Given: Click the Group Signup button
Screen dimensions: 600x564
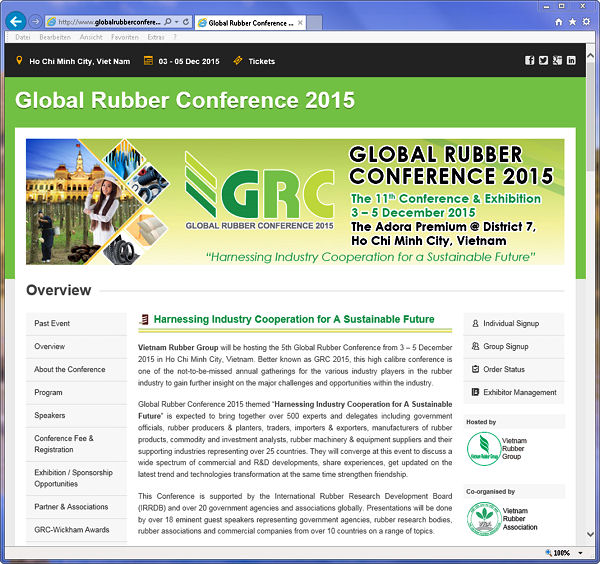Looking at the screenshot, I should (x=514, y=347).
